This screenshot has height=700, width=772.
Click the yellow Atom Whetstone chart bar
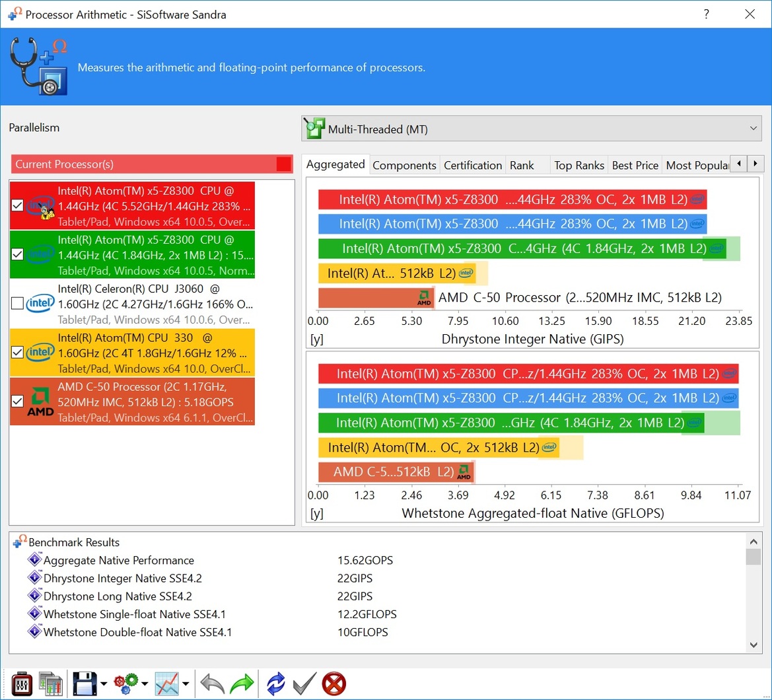(x=439, y=447)
